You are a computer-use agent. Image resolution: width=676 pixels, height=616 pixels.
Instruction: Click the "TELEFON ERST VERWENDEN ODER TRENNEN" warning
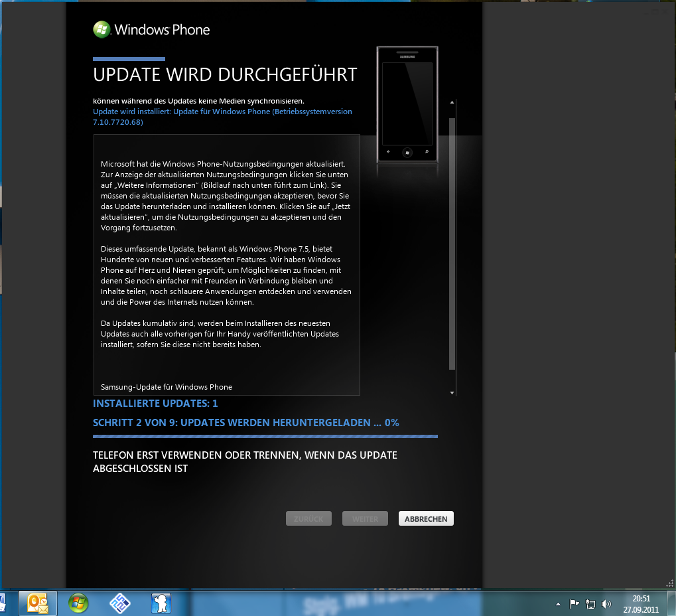point(245,461)
